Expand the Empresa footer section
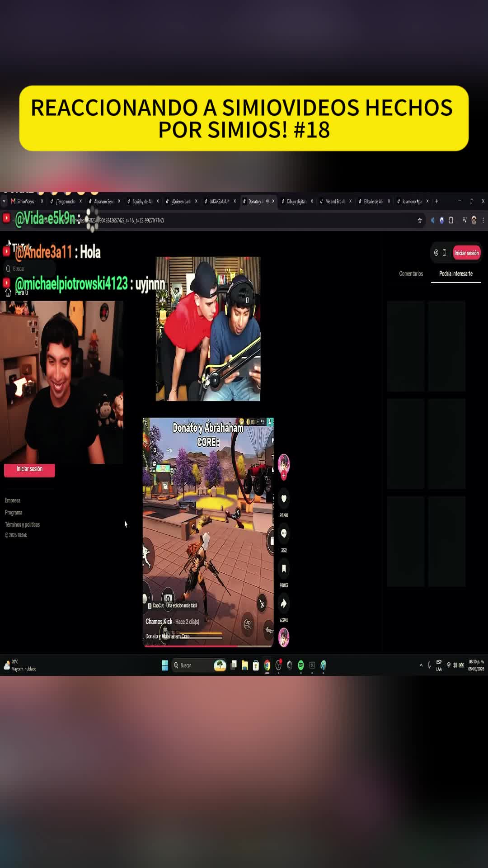Screen dimensions: 488x868 tap(13, 500)
